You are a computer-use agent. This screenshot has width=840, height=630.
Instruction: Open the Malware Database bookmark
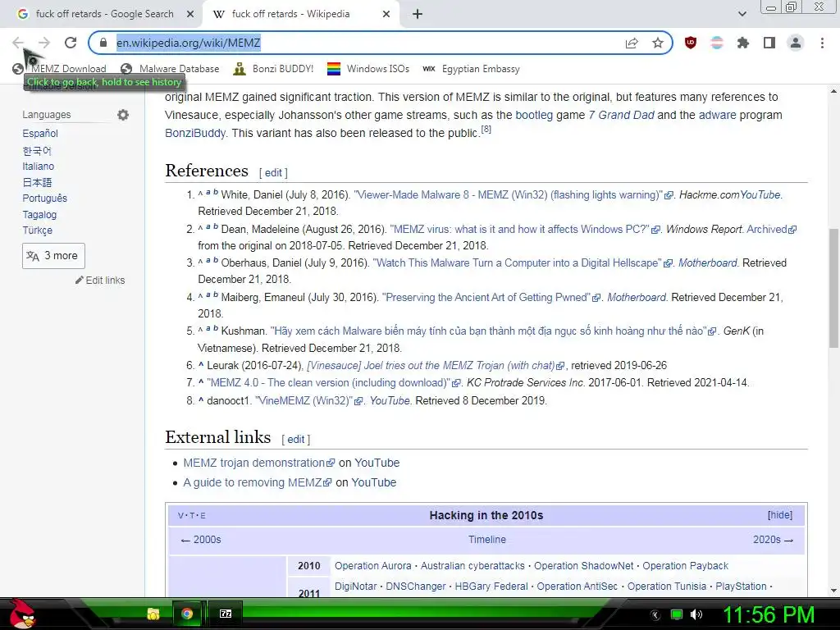tap(171, 69)
